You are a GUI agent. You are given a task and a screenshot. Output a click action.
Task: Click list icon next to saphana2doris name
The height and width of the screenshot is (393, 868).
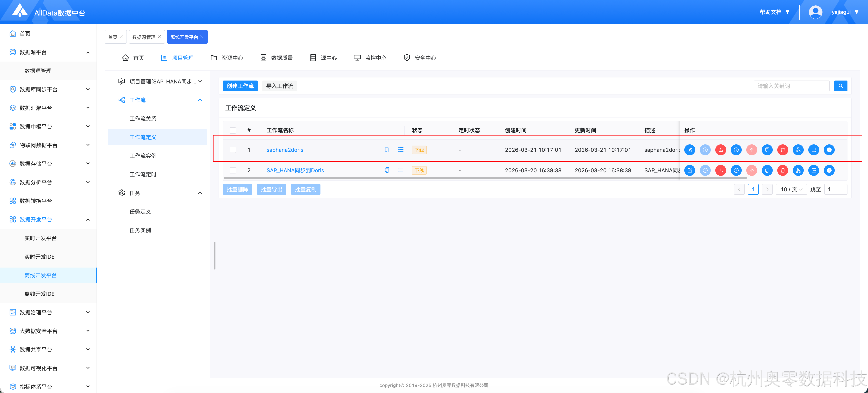click(x=400, y=149)
